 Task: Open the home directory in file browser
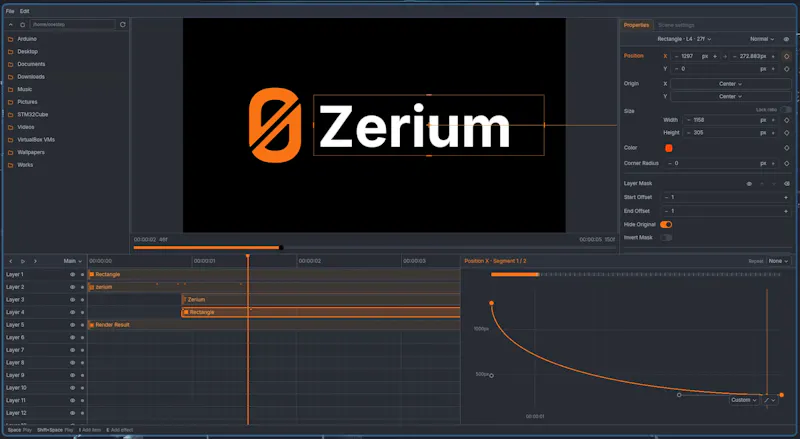click(x=22, y=25)
